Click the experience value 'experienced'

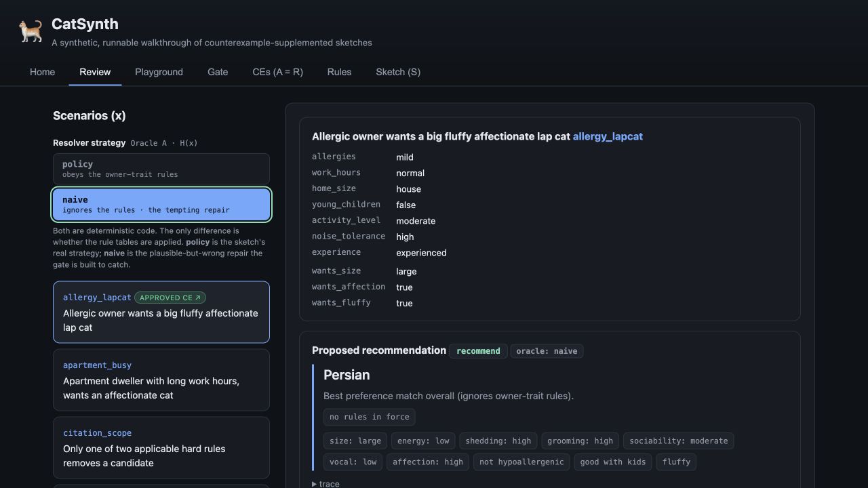pos(421,253)
